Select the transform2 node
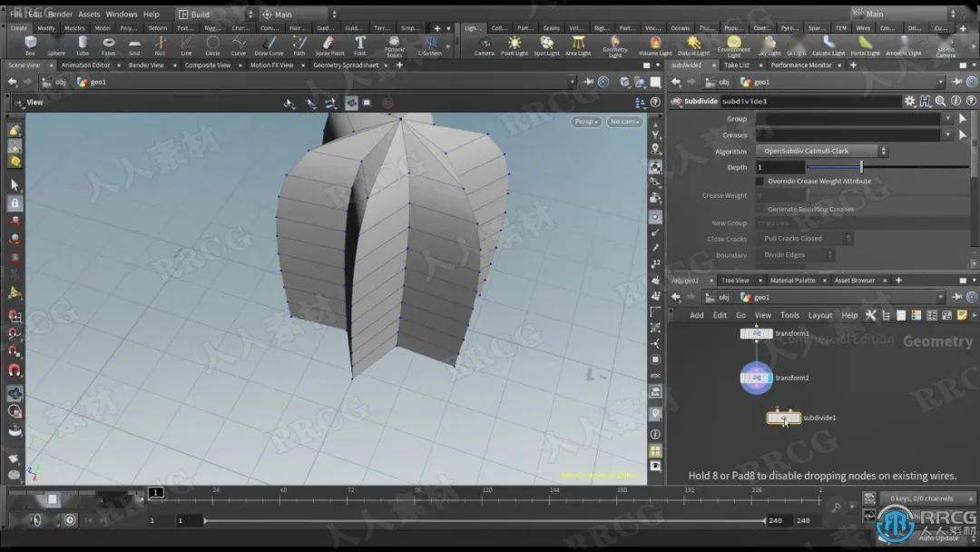 click(x=756, y=379)
